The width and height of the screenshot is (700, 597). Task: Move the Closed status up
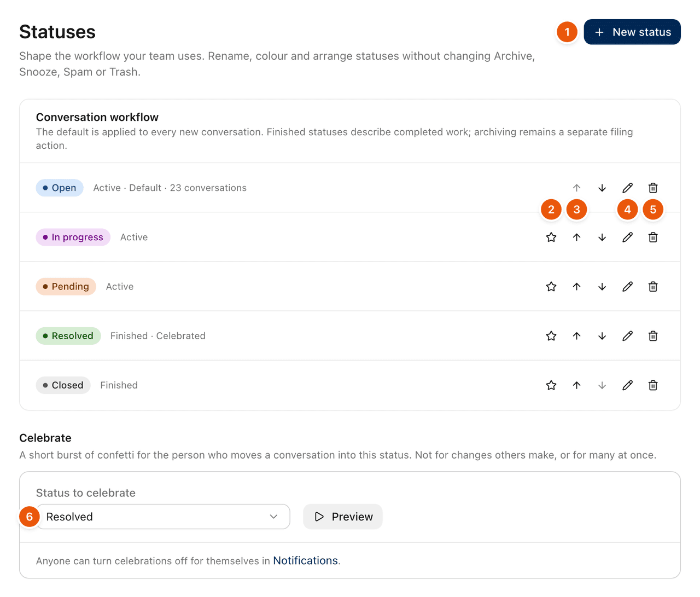576,385
